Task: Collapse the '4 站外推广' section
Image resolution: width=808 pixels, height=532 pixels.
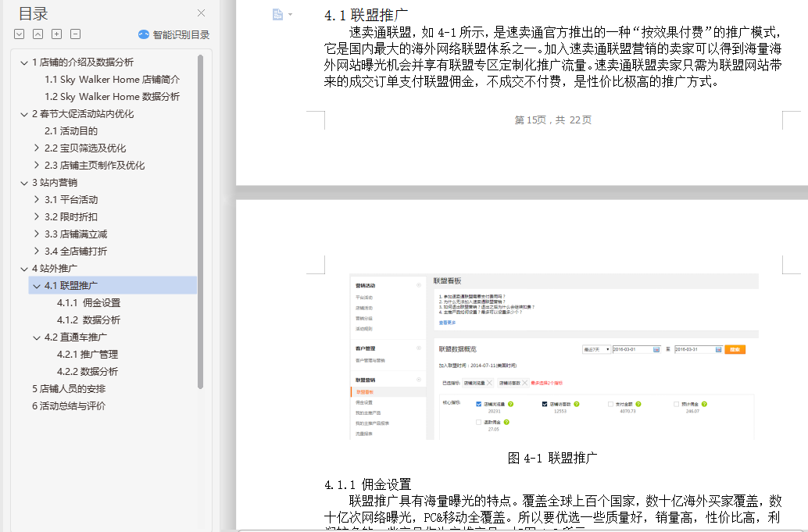Action: click(x=23, y=269)
